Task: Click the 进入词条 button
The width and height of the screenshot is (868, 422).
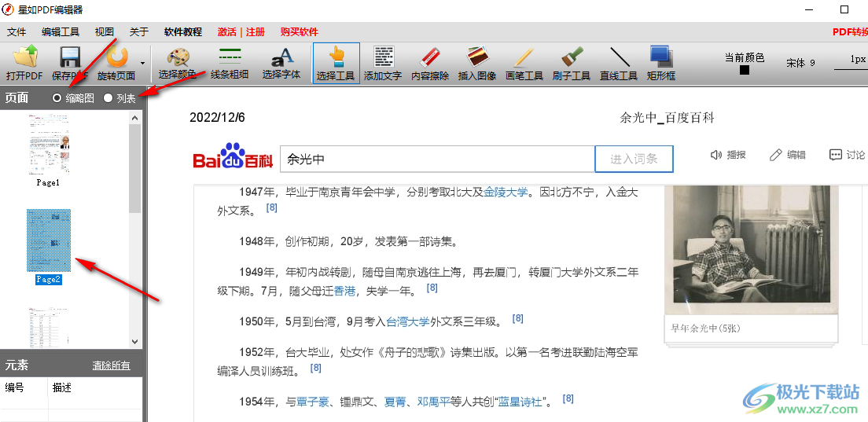Action: pos(634,160)
